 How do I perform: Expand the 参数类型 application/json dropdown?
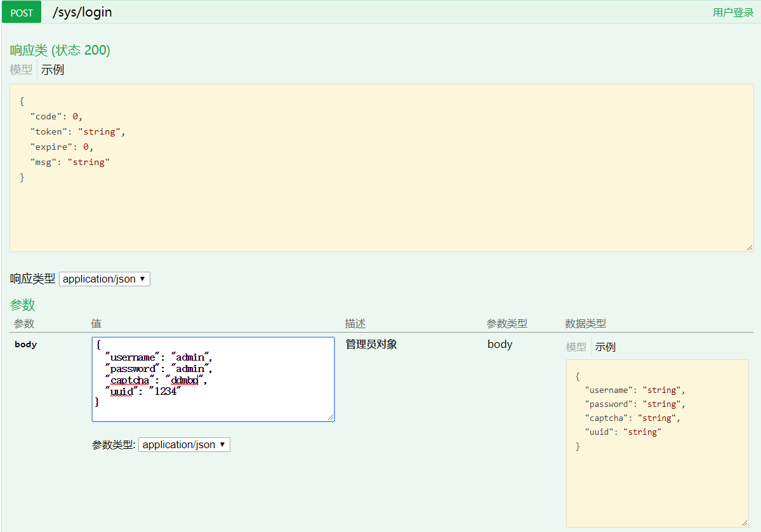point(184,444)
